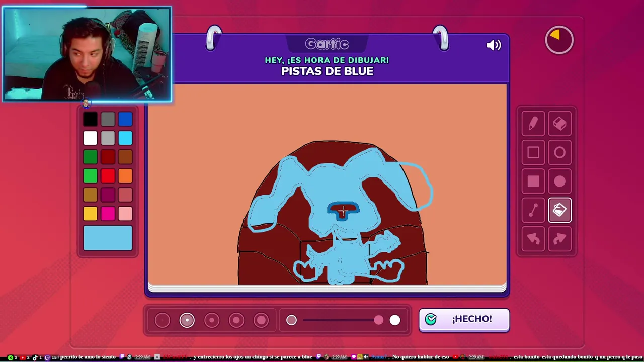Viewport: 644px width, 362px height.
Task: Click the Gartic logo
Action: click(327, 44)
